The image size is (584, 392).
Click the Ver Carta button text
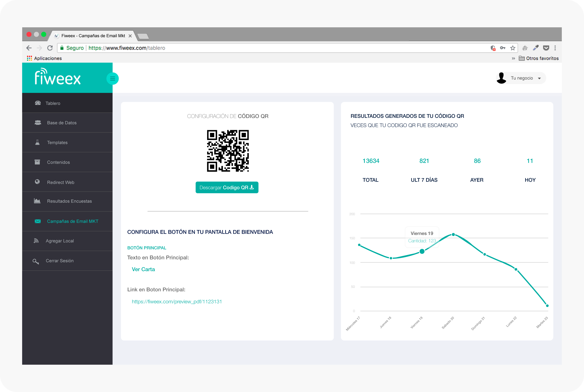(x=143, y=269)
